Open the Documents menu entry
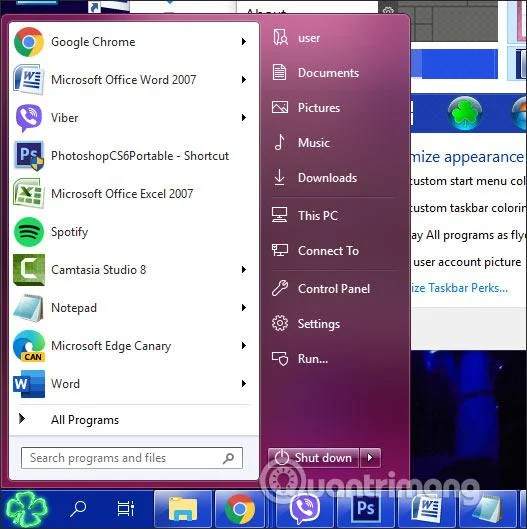527x529 pixels. [x=328, y=73]
